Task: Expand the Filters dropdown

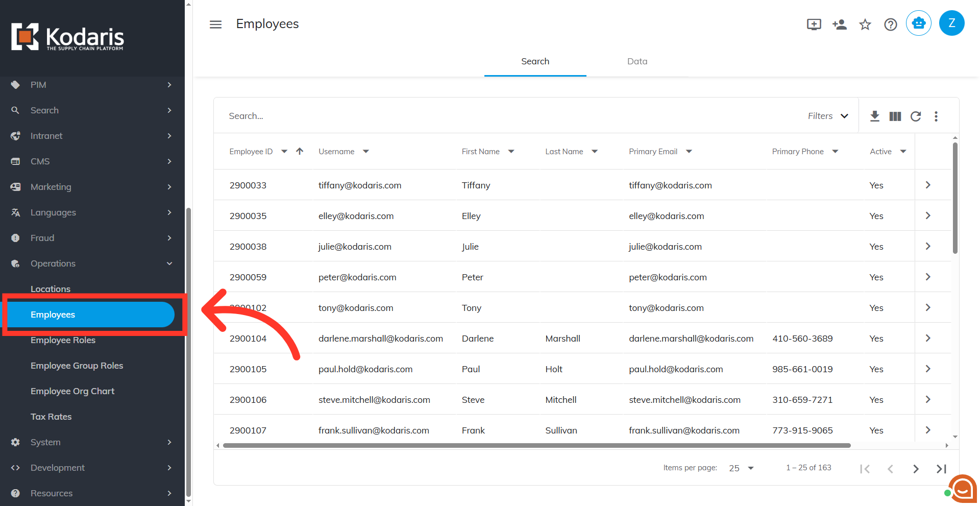Action: click(x=828, y=116)
